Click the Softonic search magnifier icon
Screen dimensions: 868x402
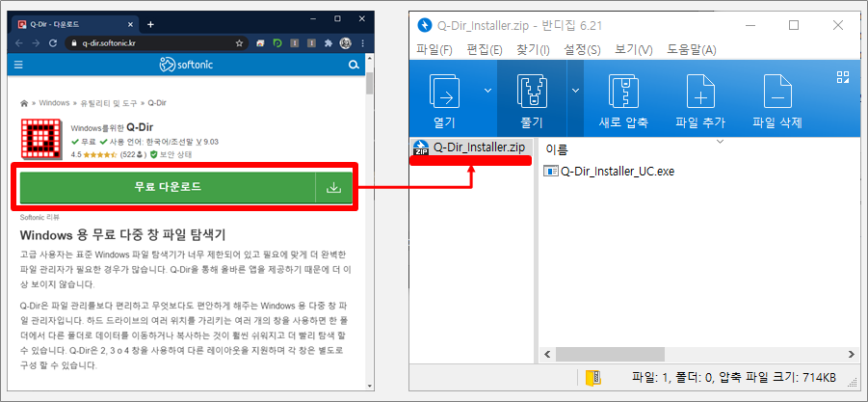pyautogui.click(x=354, y=66)
